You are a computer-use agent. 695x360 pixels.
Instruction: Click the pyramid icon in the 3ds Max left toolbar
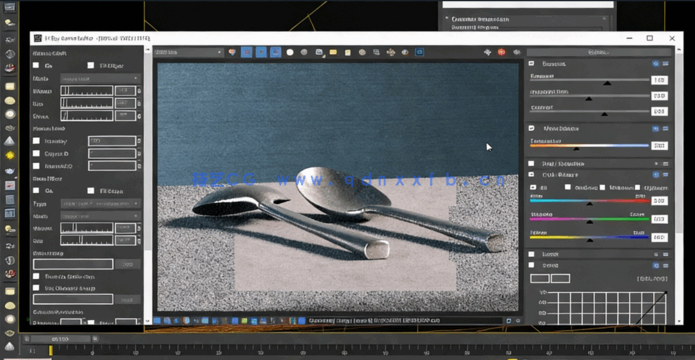9,141
